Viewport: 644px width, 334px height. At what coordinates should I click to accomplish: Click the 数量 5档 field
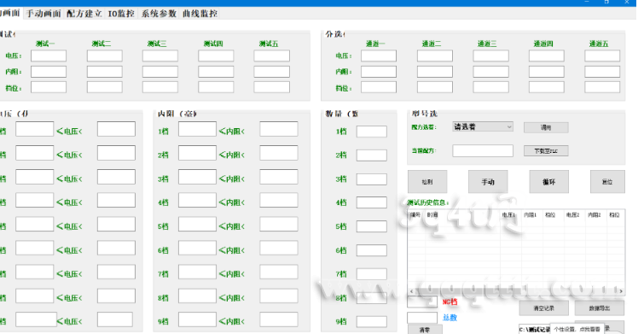pyautogui.click(x=372, y=226)
